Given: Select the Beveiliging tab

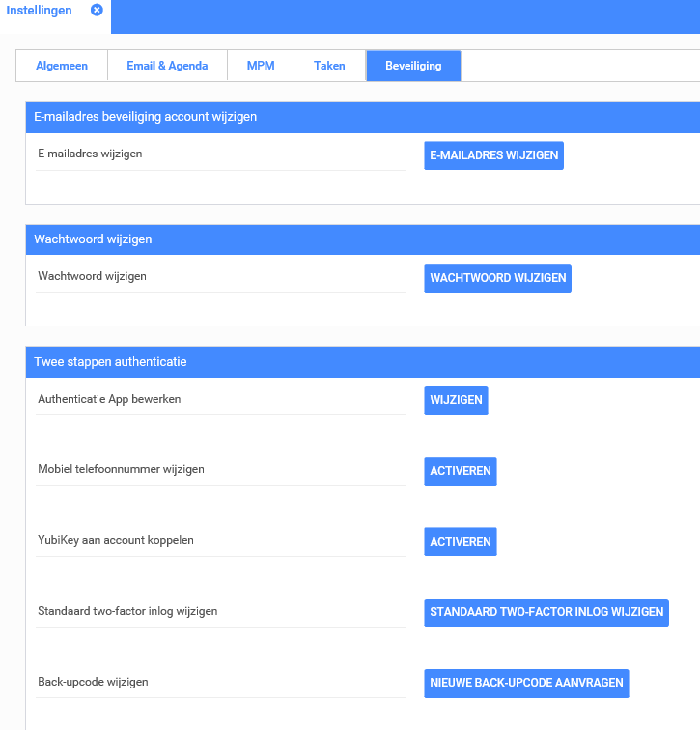Looking at the screenshot, I should click(413, 66).
